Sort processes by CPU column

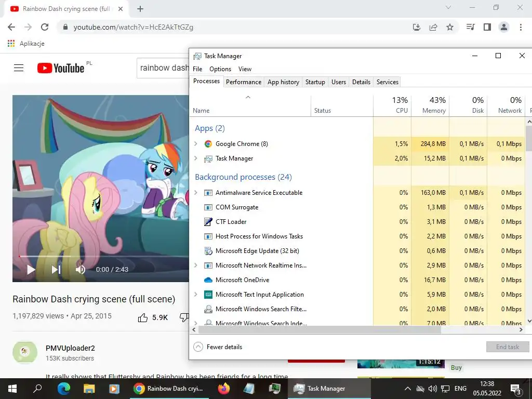tap(393, 105)
